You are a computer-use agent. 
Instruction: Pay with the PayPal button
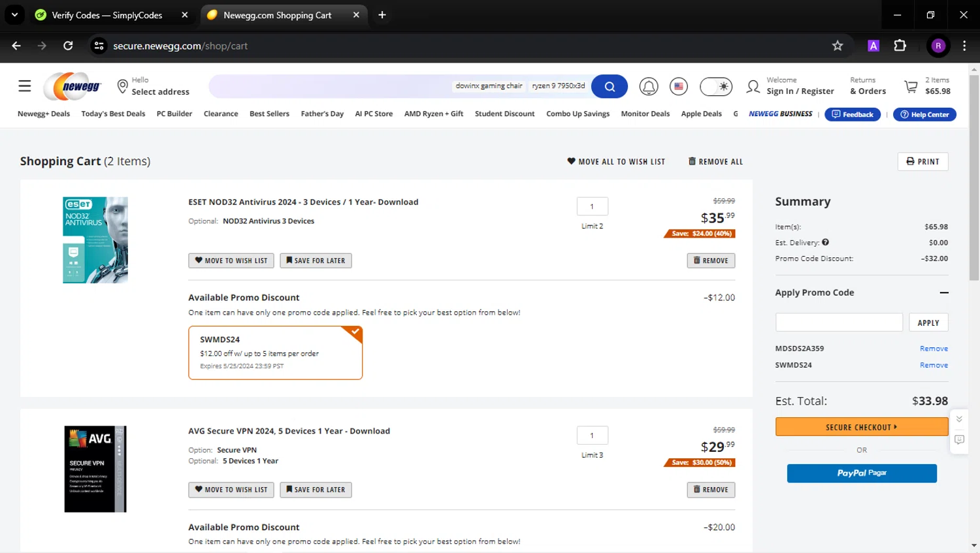tap(862, 473)
